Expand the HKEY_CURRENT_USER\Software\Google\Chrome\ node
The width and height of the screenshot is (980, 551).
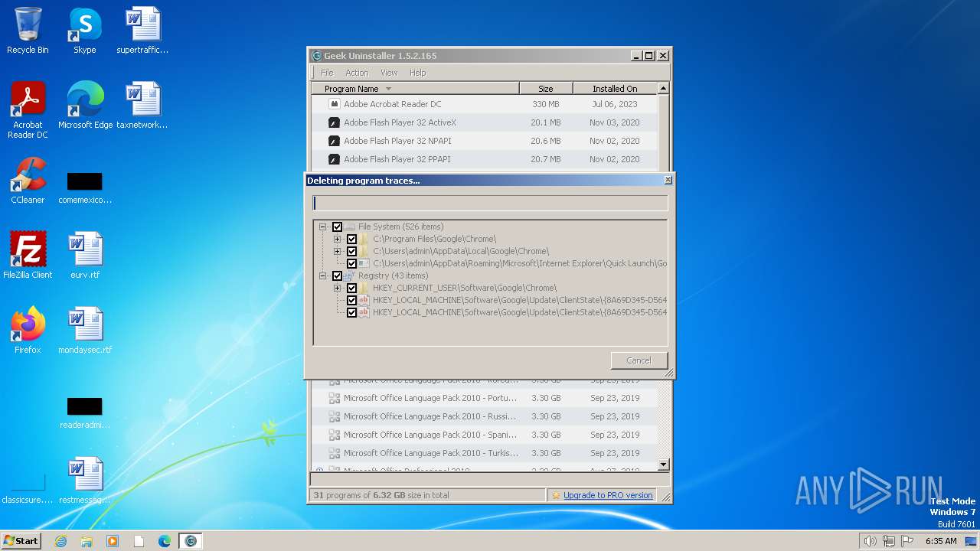click(337, 288)
